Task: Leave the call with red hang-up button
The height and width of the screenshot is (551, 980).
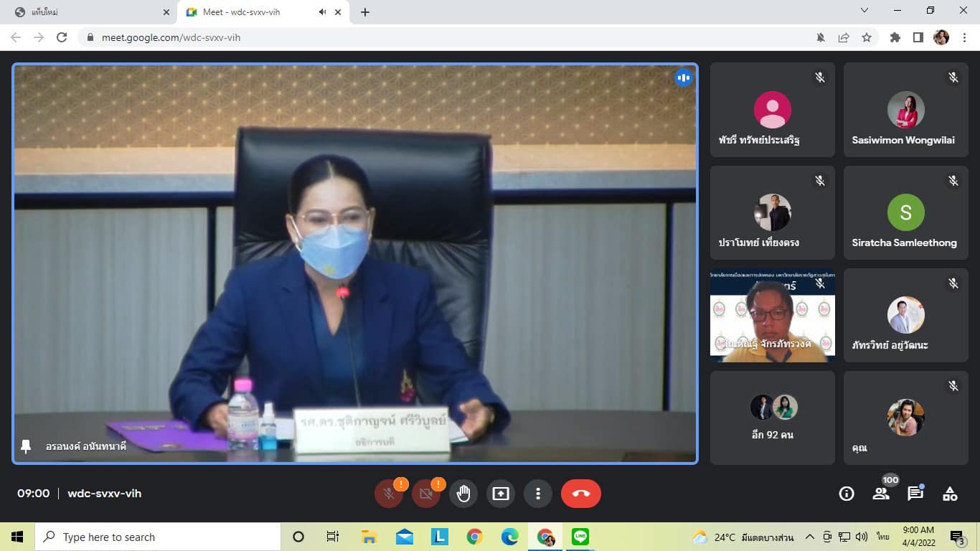Action: point(580,494)
